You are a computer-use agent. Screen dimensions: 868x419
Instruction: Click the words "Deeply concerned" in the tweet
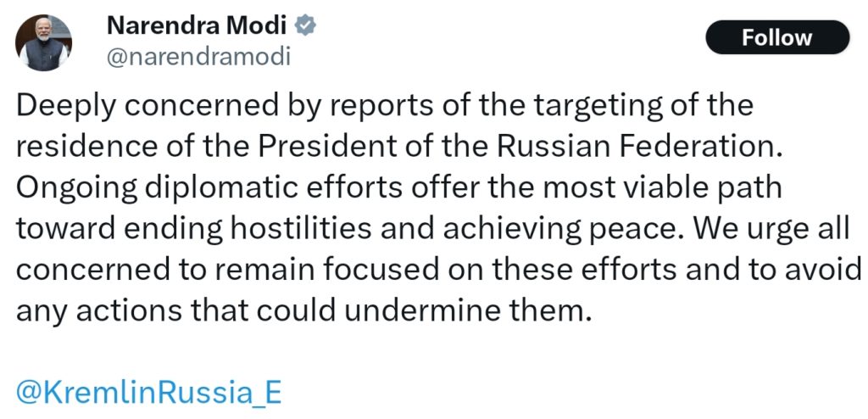click(x=125, y=108)
